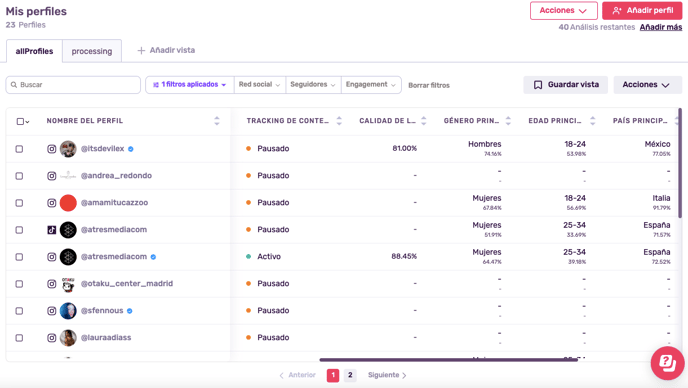Check the box for @itsdevilex

click(x=19, y=149)
